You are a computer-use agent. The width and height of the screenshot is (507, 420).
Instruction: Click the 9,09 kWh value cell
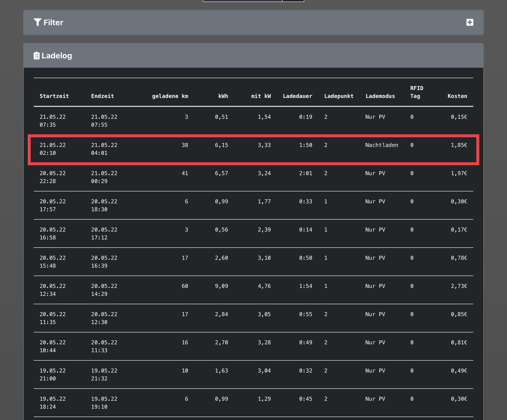click(x=221, y=286)
